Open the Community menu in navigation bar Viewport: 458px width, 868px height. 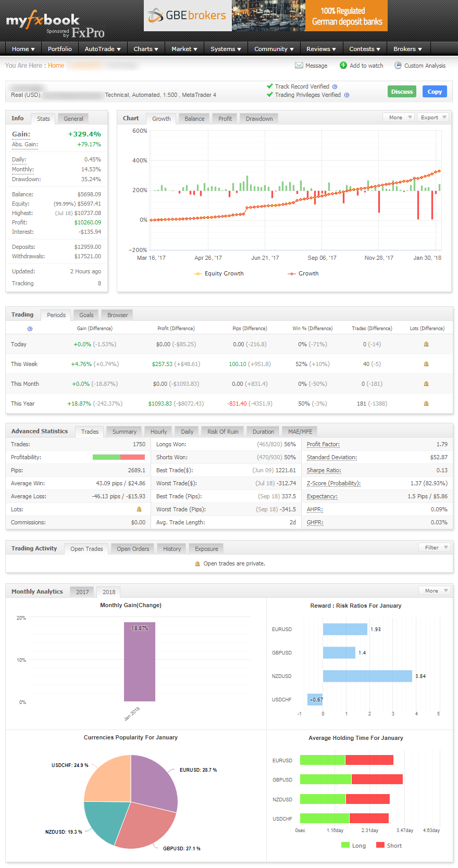pos(274,49)
